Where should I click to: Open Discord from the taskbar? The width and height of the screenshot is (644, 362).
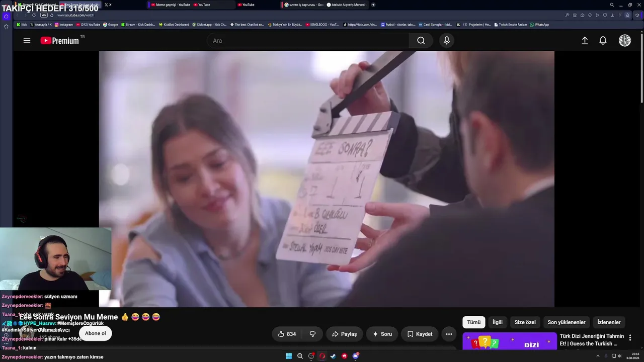point(355,356)
